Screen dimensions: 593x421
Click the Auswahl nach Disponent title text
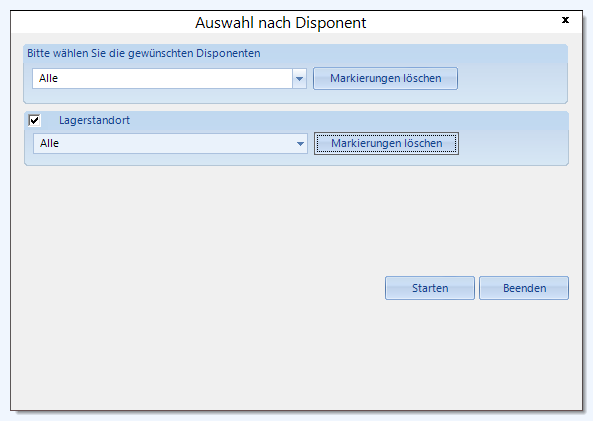pyautogui.click(x=280, y=23)
